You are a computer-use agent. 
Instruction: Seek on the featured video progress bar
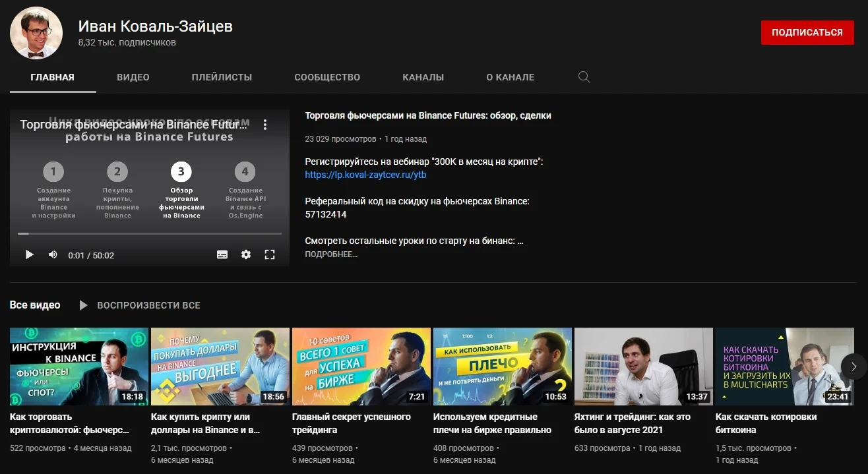[x=150, y=233]
